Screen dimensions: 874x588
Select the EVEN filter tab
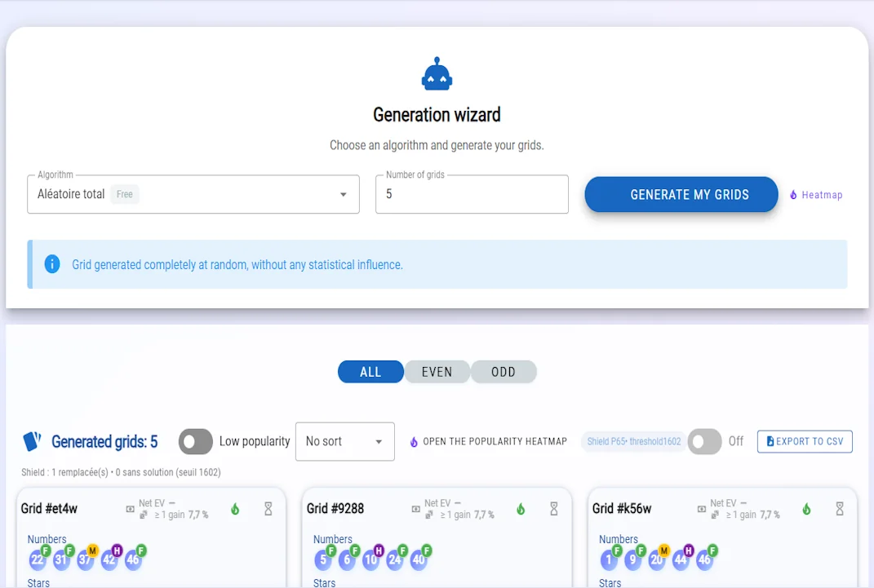[x=437, y=372]
